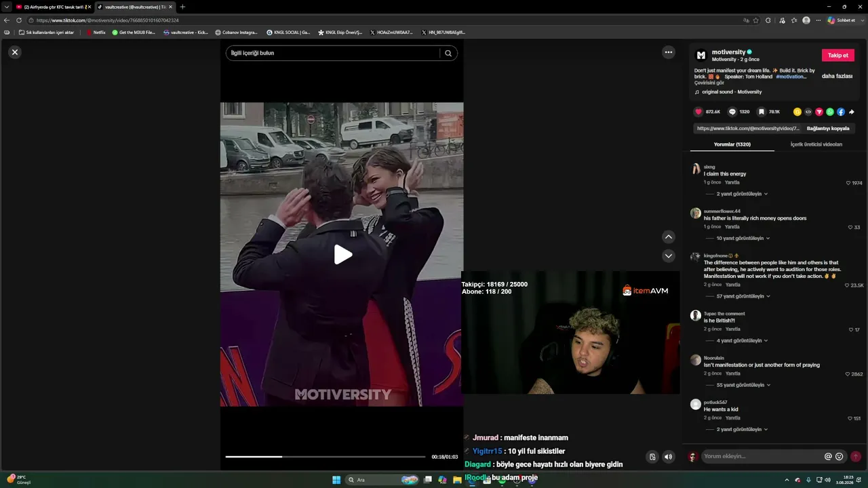
Task: Click the Takip et follow button
Action: 838,56
